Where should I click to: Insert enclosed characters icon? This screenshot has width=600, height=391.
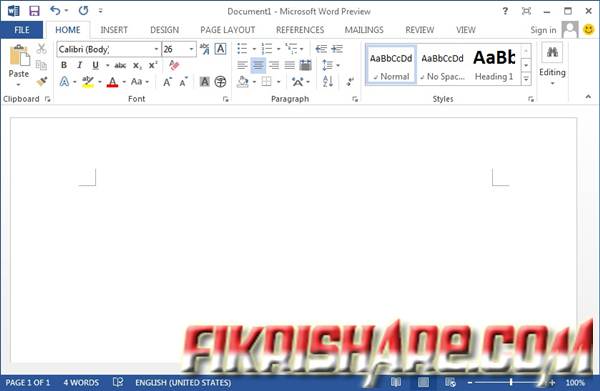coord(220,81)
